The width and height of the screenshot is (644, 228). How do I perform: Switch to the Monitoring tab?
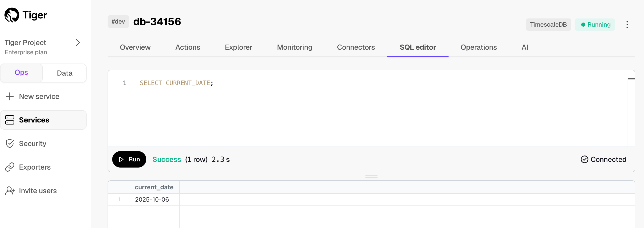pyautogui.click(x=295, y=47)
